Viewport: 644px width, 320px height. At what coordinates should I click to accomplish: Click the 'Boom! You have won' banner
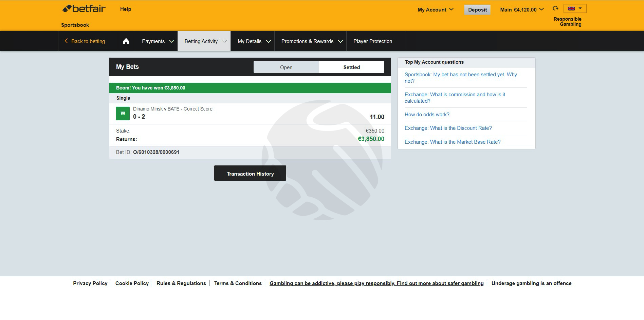tap(250, 88)
